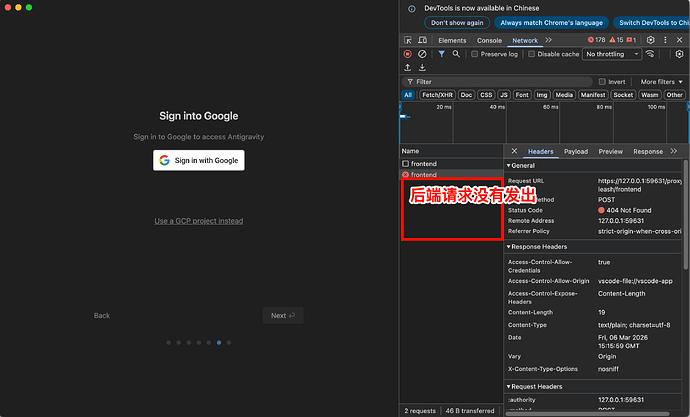Filter by CSS requests
Viewport: 690px width, 417px height.
(486, 95)
